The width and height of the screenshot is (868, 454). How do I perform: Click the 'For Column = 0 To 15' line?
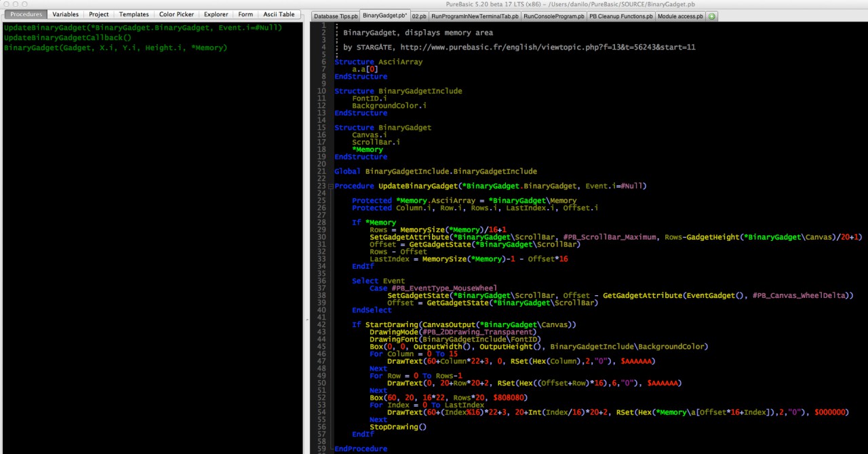click(x=414, y=354)
